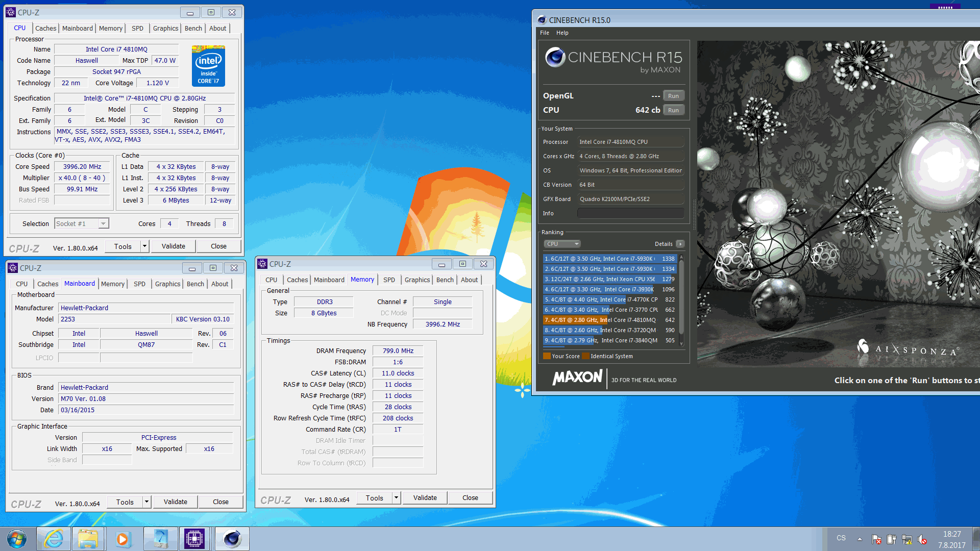The image size is (980, 551).
Task: Switch to Caches tab in top CPU-Z window
Action: (45, 28)
